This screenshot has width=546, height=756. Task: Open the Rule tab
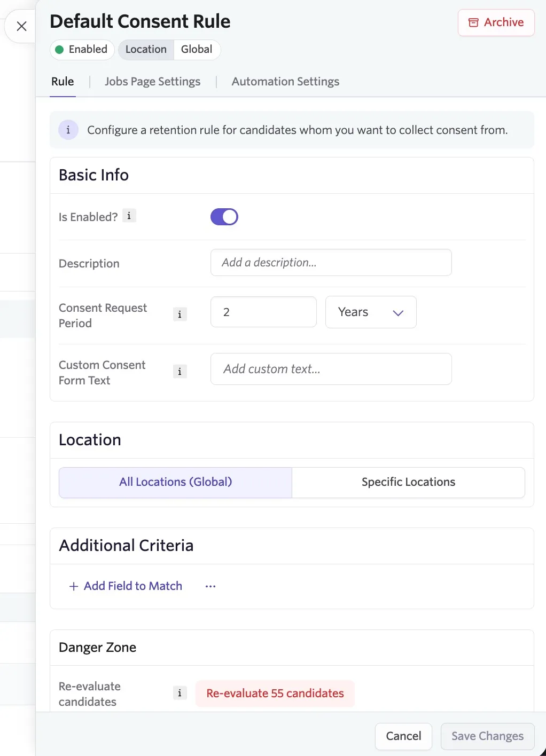coord(63,82)
